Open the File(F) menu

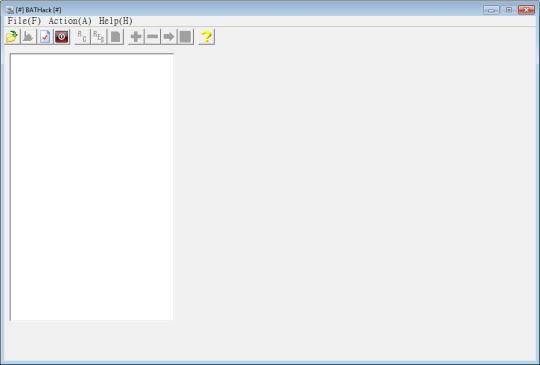click(x=24, y=21)
